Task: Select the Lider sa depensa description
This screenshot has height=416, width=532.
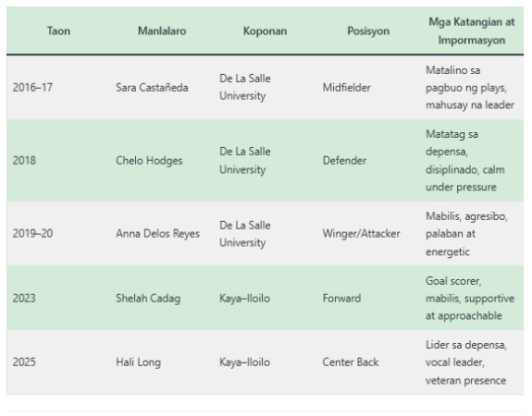Action: click(x=466, y=363)
